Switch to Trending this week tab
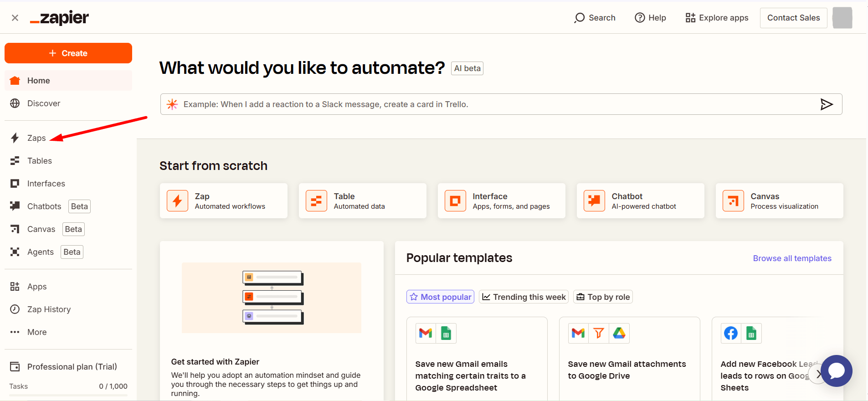The height and width of the screenshot is (401, 868). coord(524,297)
